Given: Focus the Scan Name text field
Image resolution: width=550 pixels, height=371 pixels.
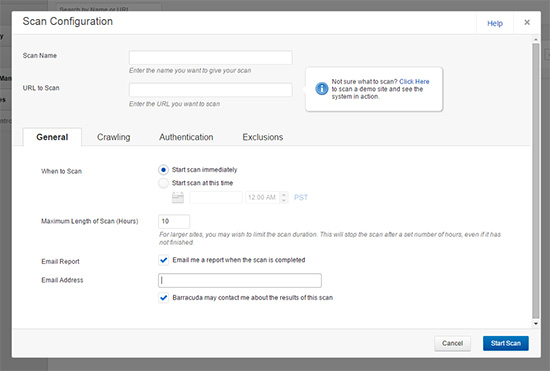Looking at the screenshot, I should 210,58.
